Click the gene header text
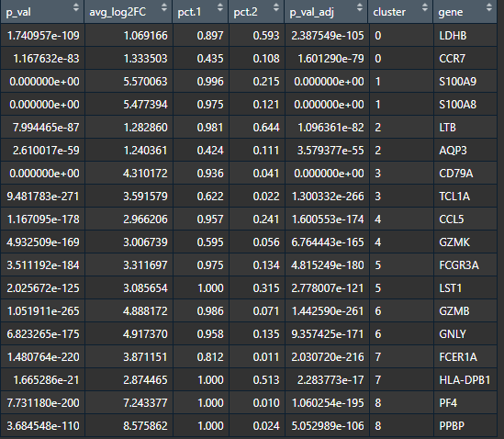 click(x=451, y=13)
